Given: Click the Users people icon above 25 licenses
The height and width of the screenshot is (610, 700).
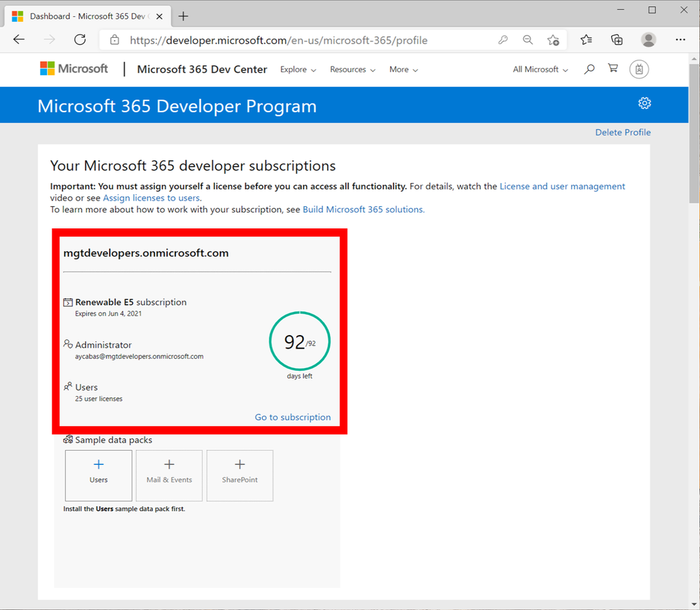Looking at the screenshot, I should tap(68, 386).
